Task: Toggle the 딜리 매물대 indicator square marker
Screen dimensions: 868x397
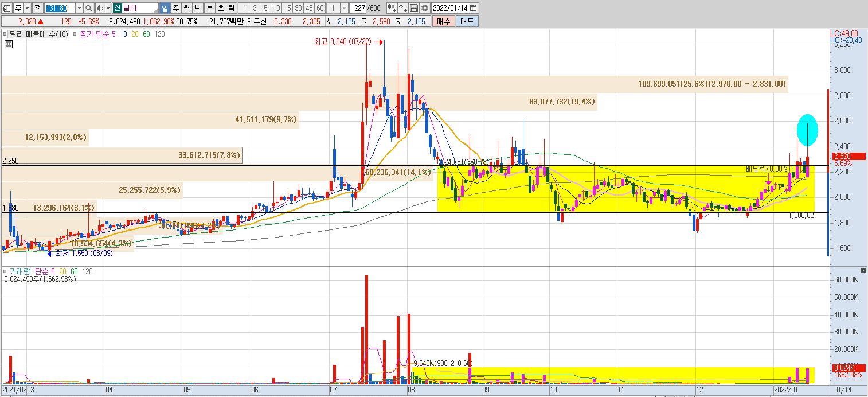Action: click(x=5, y=34)
